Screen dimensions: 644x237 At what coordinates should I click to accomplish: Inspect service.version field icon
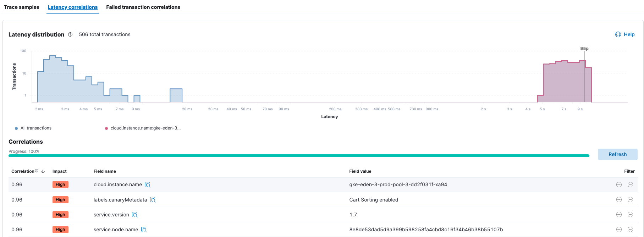[x=135, y=215]
